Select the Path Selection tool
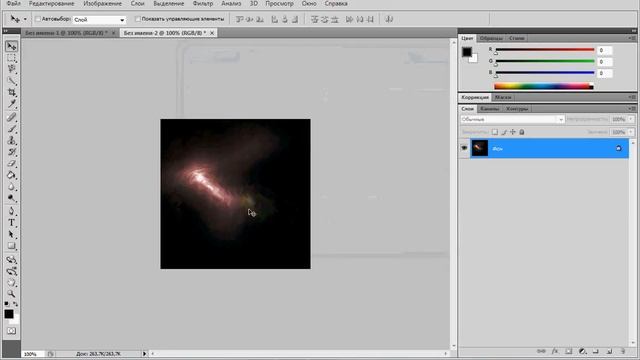 (11, 235)
